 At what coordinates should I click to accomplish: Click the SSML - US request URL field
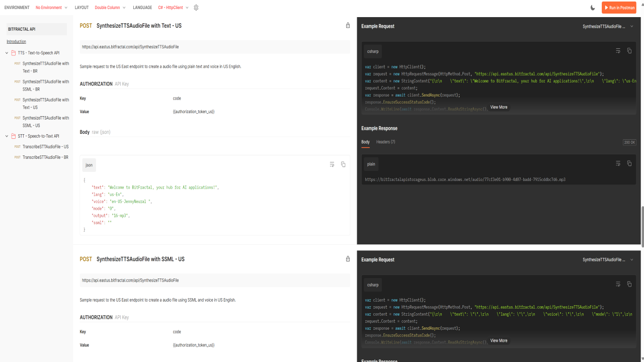215,281
